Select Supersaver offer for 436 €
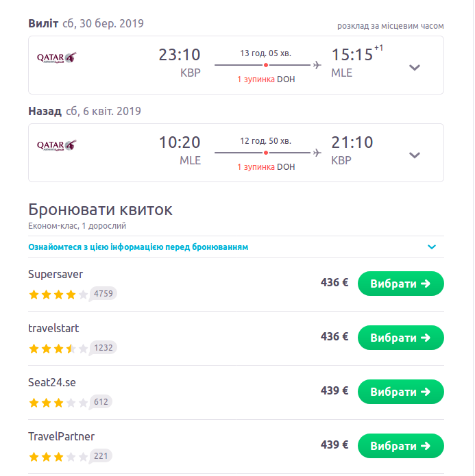This screenshot has height=476, width=475. pos(400,284)
